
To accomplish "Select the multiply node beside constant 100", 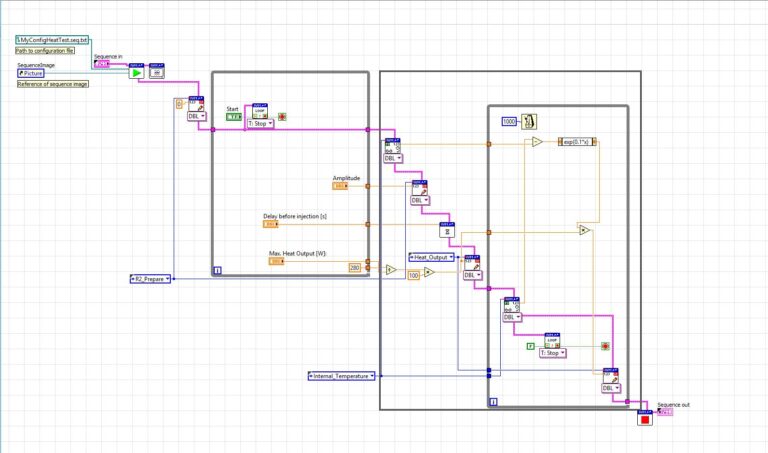I will coord(428,272).
